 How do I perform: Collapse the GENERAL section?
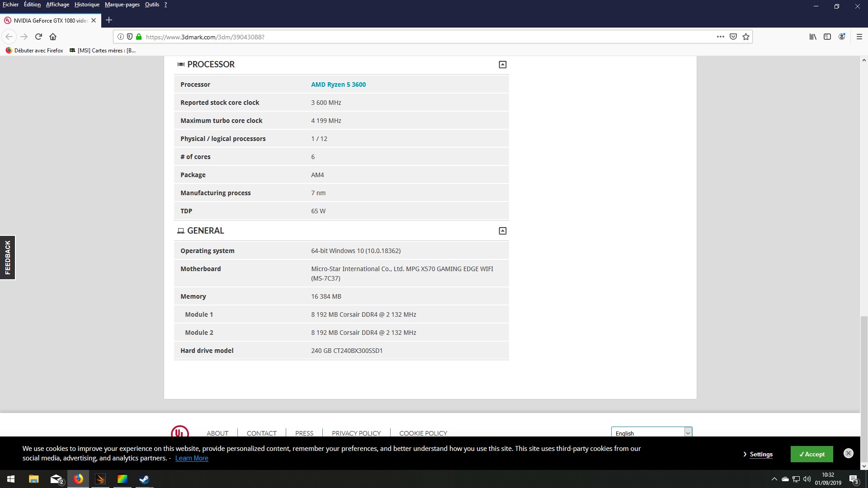pyautogui.click(x=502, y=231)
